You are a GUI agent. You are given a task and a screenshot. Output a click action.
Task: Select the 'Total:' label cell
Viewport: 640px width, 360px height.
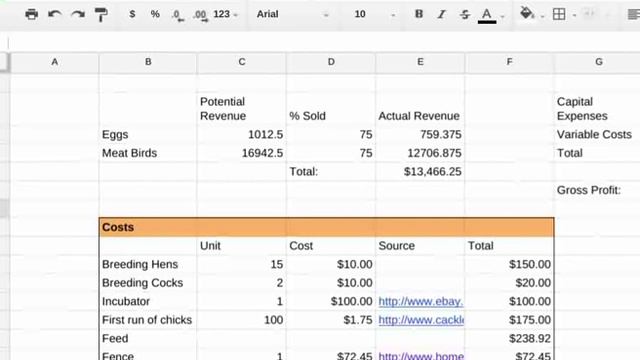coord(331,171)
